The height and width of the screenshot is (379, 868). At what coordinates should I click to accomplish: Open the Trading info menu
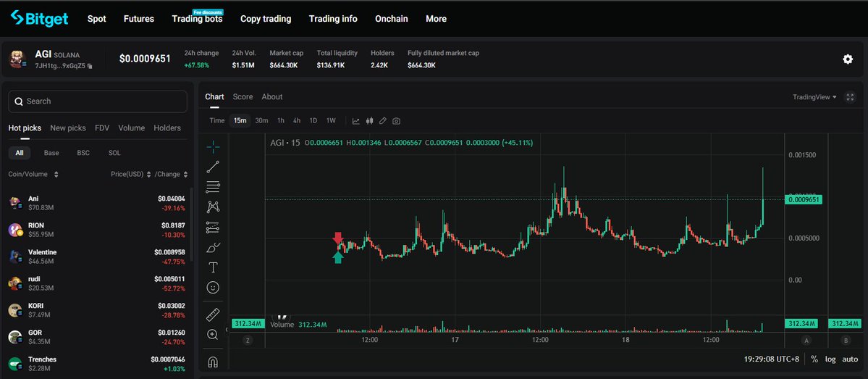coord(333,19)
